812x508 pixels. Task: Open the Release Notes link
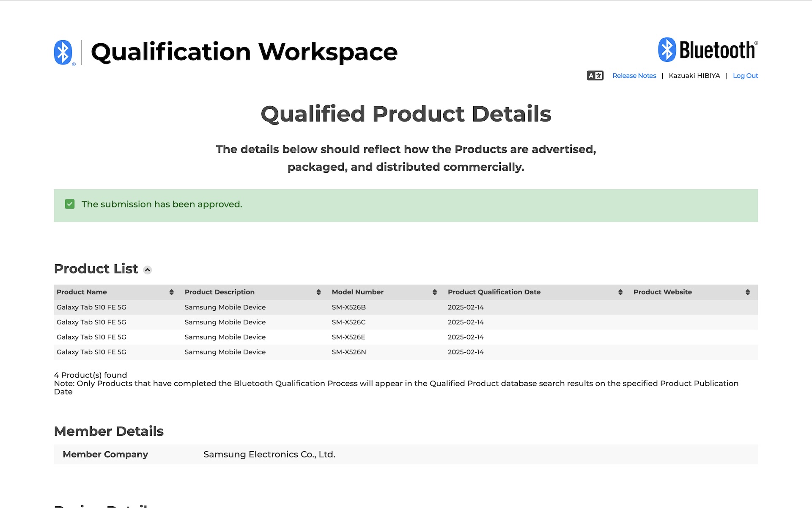[x=634, y=76]
